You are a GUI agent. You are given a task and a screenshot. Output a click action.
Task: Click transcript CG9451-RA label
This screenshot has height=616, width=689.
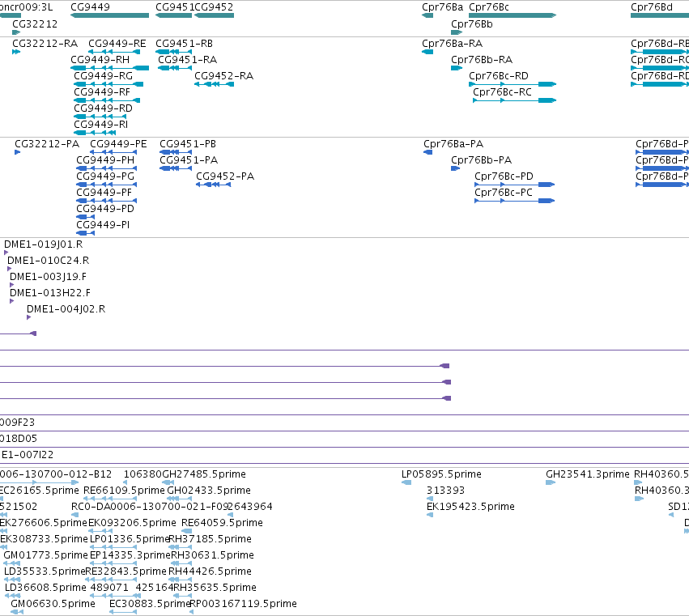coord(188,60)
